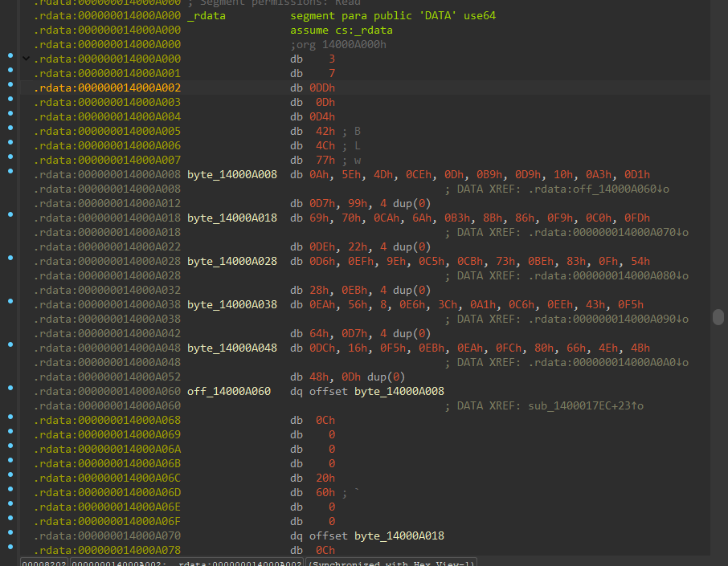Select the 28h, 0EBh bytes at 14000A032
The image size is (728, 566).
coord(338,290)
